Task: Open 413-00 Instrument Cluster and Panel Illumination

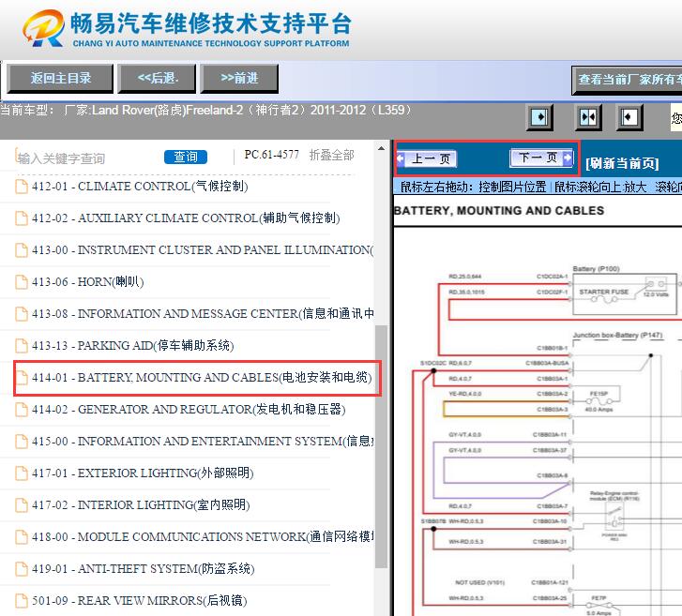Action: 203,250
